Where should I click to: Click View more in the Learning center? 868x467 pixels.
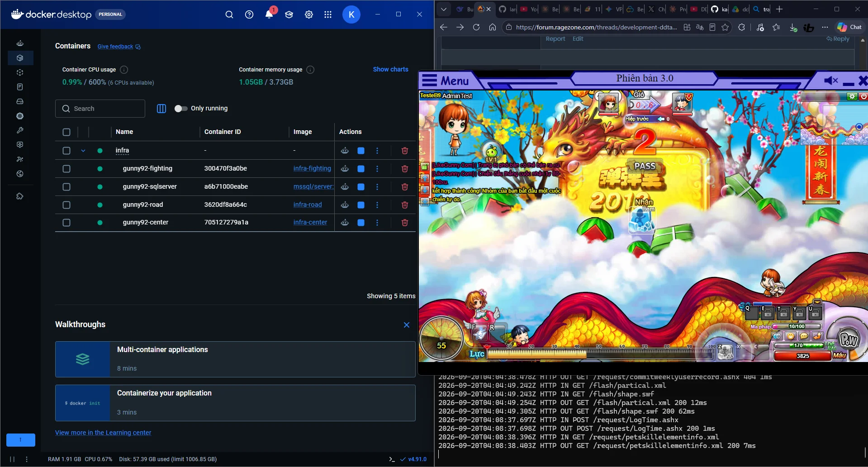pyautogui.click(x=103, y=433)
